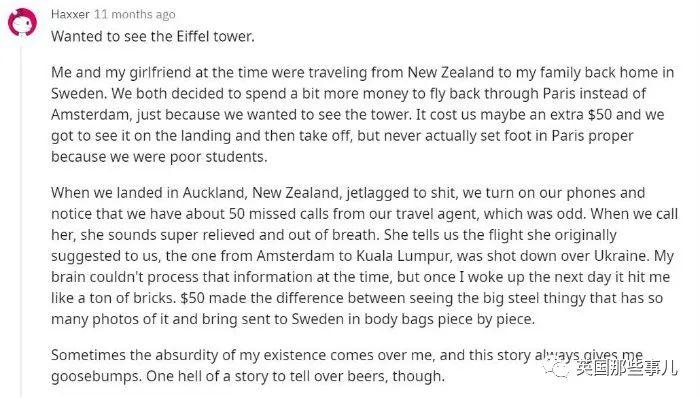Viewport: 700px width, 398px height.
Task: Click the 'Wanted to see the Eiffel tower' line
Action: pyautogui.click(x=153, y=36)
